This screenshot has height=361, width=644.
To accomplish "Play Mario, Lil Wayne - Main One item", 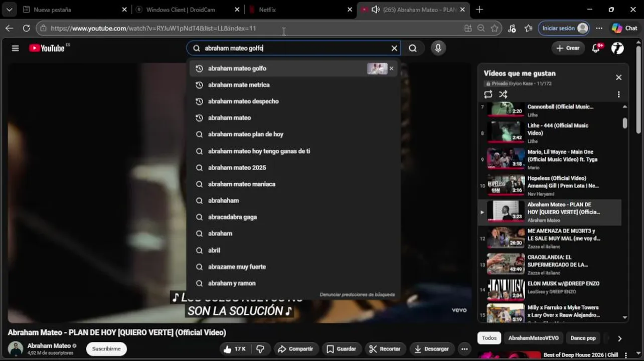I will pyautogui.click(x=550, y=159).
